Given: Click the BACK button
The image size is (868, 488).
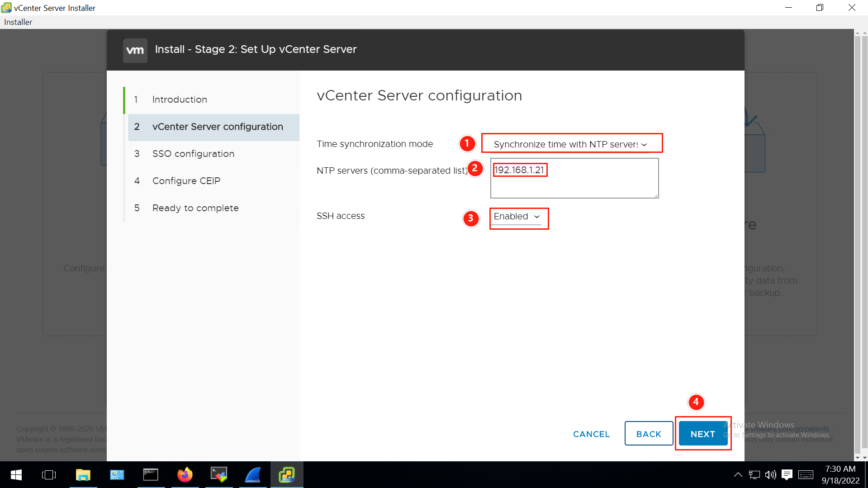Looking at the screenshot, I should coord(649,434).
